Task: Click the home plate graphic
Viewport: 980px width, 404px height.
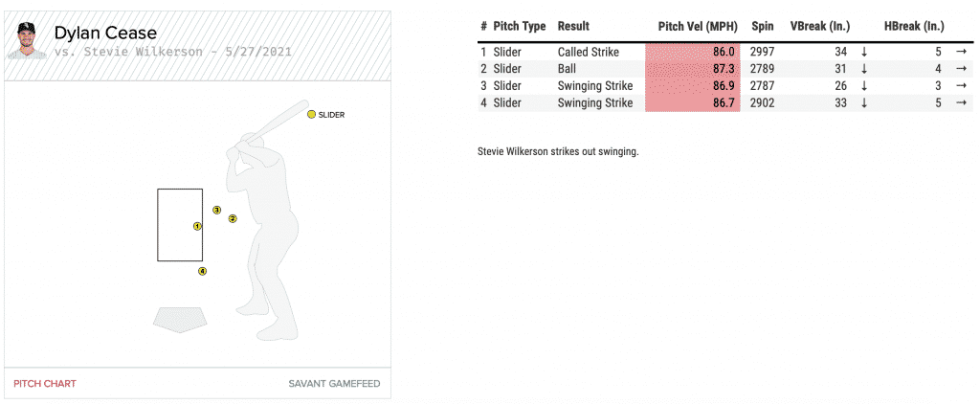Action: (x=180, y=318)
